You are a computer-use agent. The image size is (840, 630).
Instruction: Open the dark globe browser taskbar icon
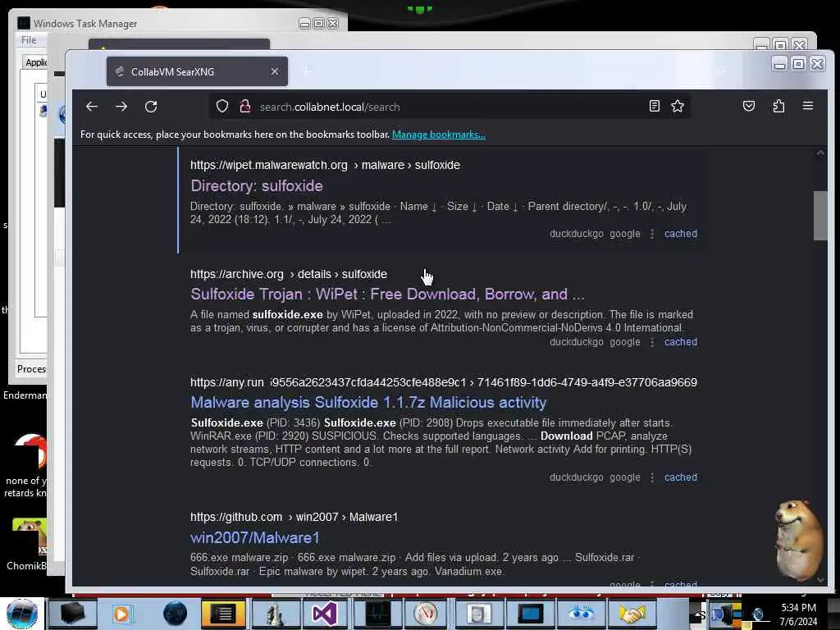click(176, 614)
